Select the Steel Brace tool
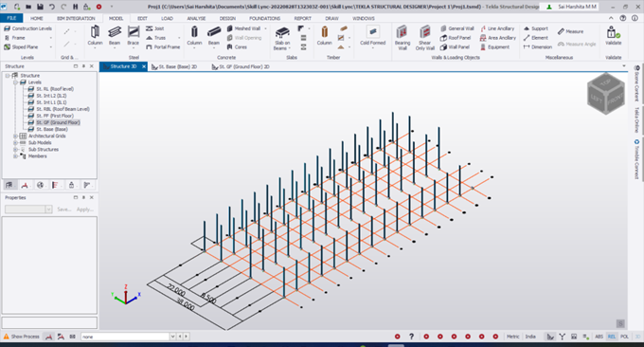 (134, 36)
